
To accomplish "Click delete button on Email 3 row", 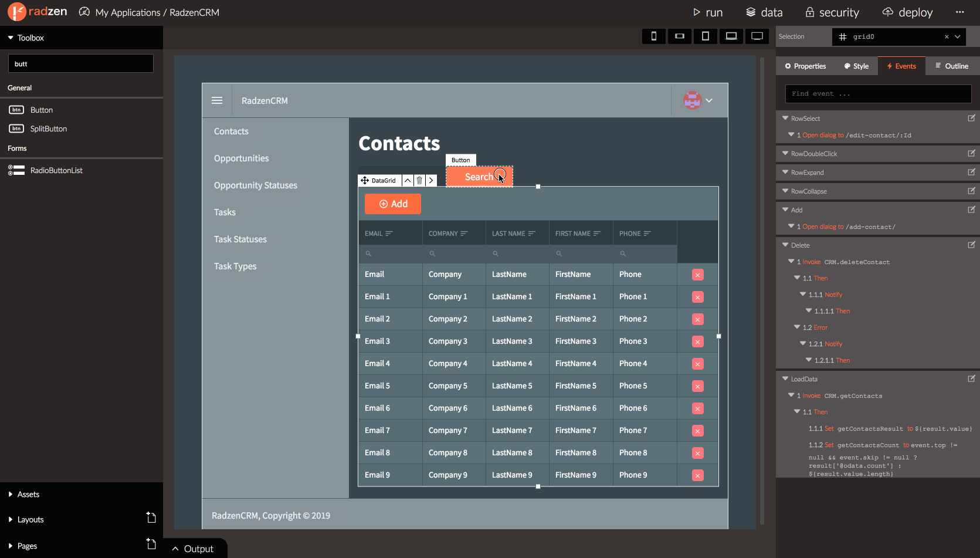I will (697, 341).
